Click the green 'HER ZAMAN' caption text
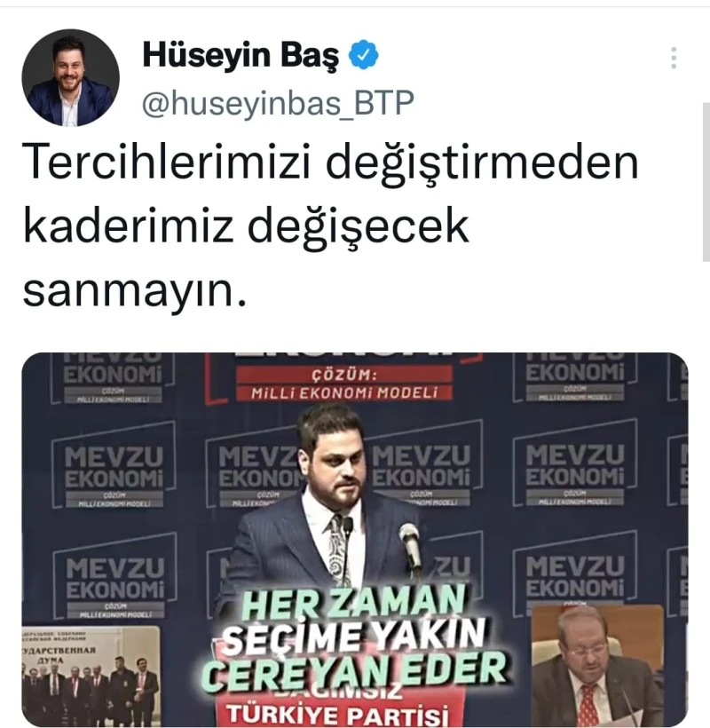 353,602
